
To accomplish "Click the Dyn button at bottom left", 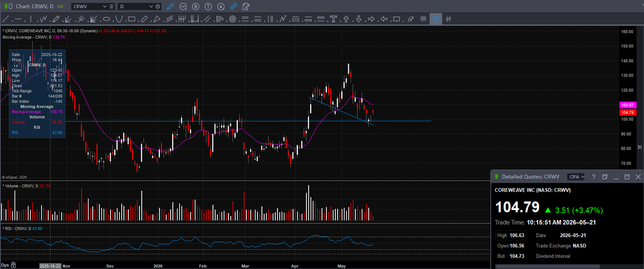I will 5,265.
